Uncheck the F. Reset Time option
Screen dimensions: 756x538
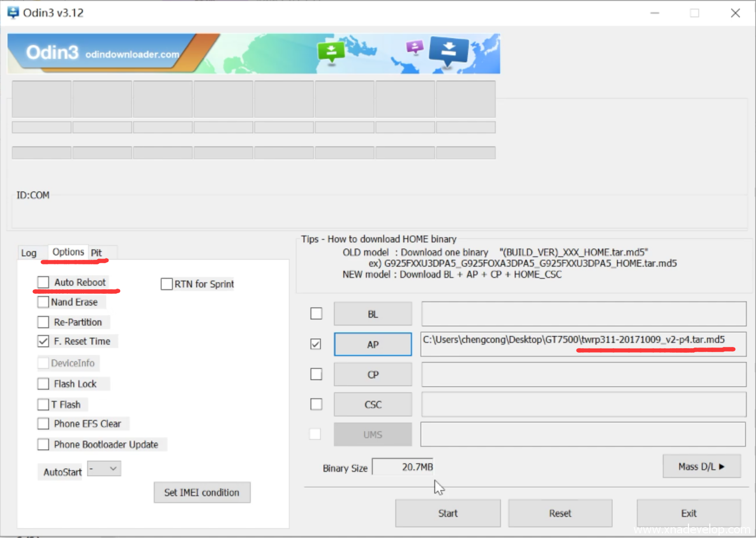[x=43, y=341]
